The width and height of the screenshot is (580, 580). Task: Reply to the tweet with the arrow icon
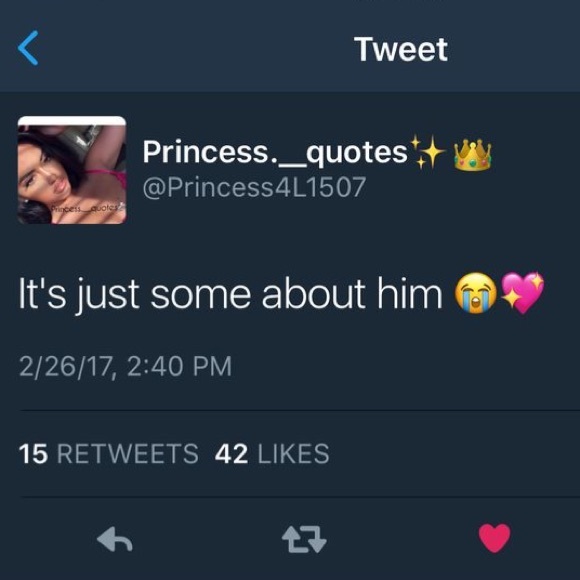coord(115,539)
